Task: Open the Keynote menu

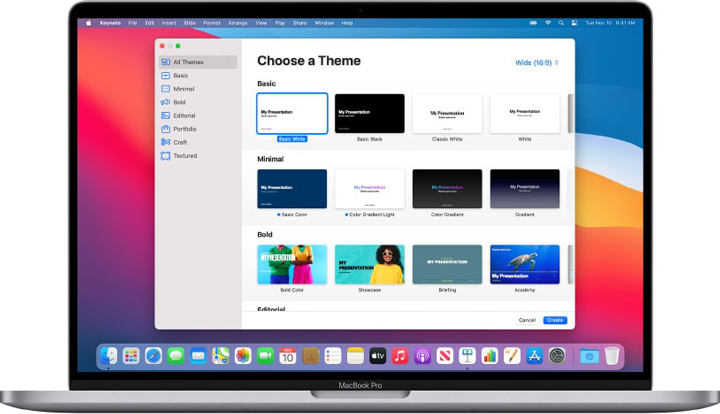Action: pyautogui.click(x=110, y=23)
